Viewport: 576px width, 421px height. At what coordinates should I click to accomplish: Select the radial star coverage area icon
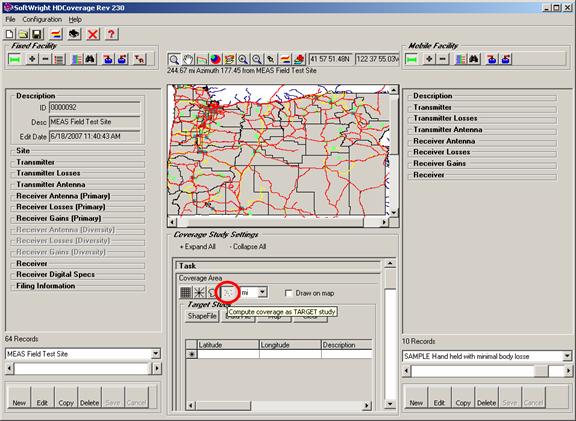199,292
